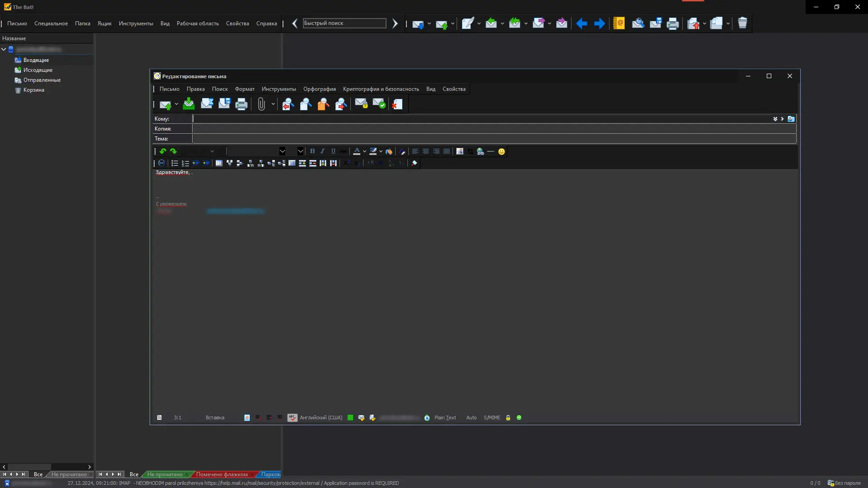Click the undo green arrow icon

[163, 151]
